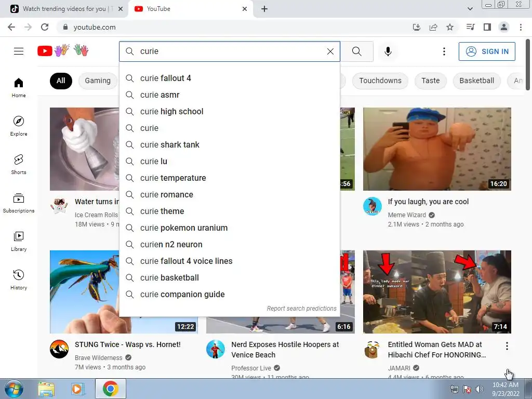Close the TikTok browser tab
This screenshot has height=399, width=532.
click(121, 9)
